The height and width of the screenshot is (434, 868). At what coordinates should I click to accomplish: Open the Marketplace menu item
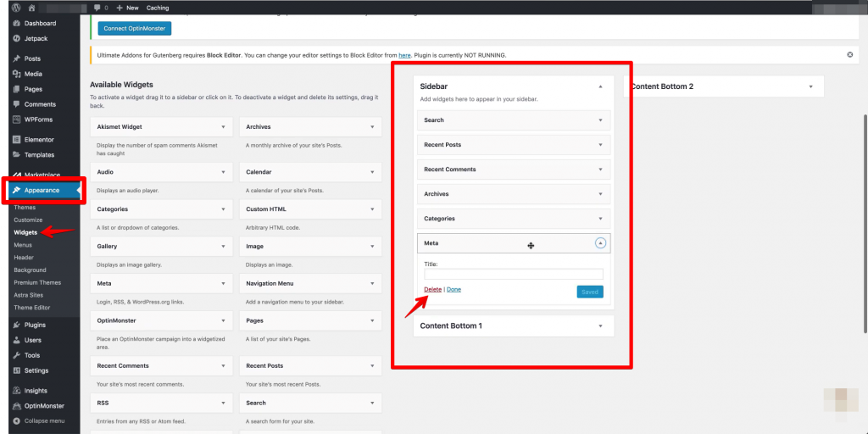(x=42, y=175)
